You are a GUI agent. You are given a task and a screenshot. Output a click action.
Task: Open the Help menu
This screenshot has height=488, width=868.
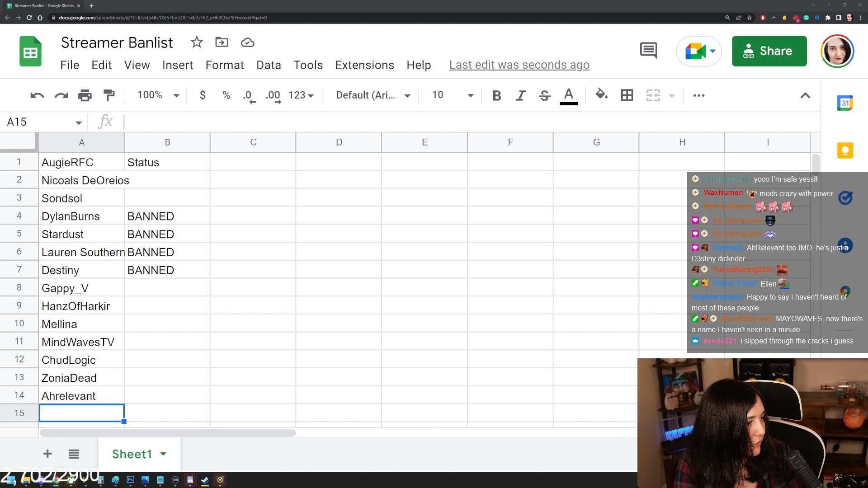pos(419,65)
